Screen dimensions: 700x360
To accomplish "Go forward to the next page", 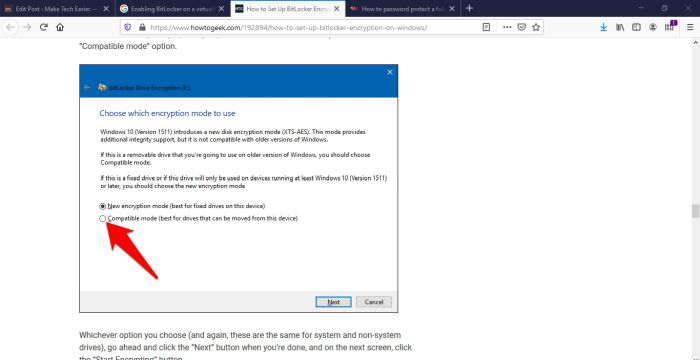I will pyautogui.click(x=27, y=27).
